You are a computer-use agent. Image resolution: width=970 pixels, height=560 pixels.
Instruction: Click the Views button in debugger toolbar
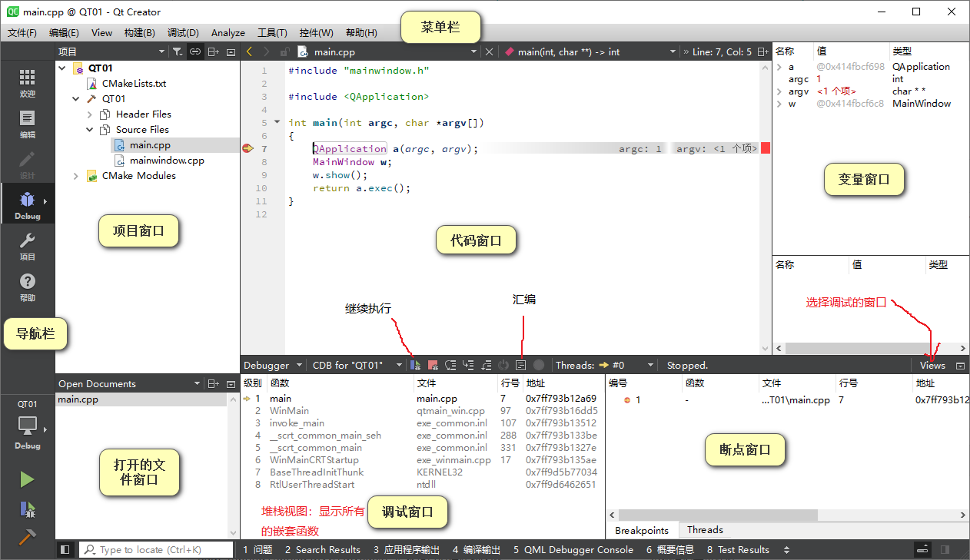pos(932,366)
